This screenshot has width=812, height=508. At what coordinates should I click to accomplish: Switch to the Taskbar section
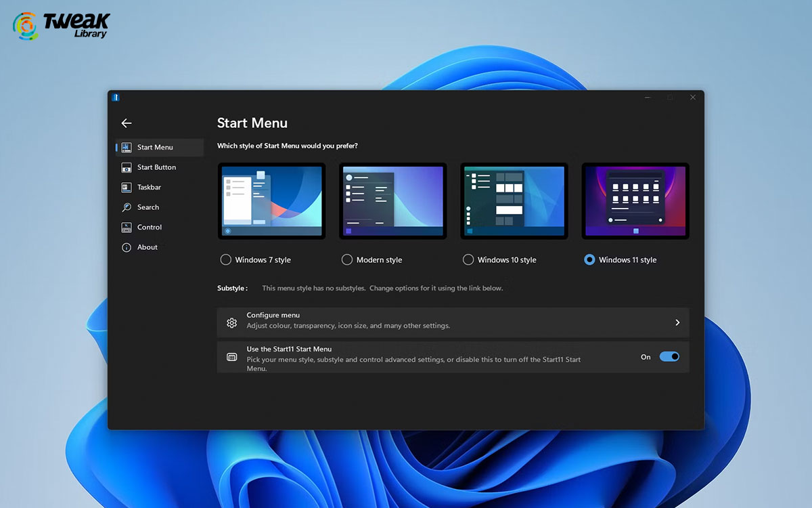tap(150, 187)
